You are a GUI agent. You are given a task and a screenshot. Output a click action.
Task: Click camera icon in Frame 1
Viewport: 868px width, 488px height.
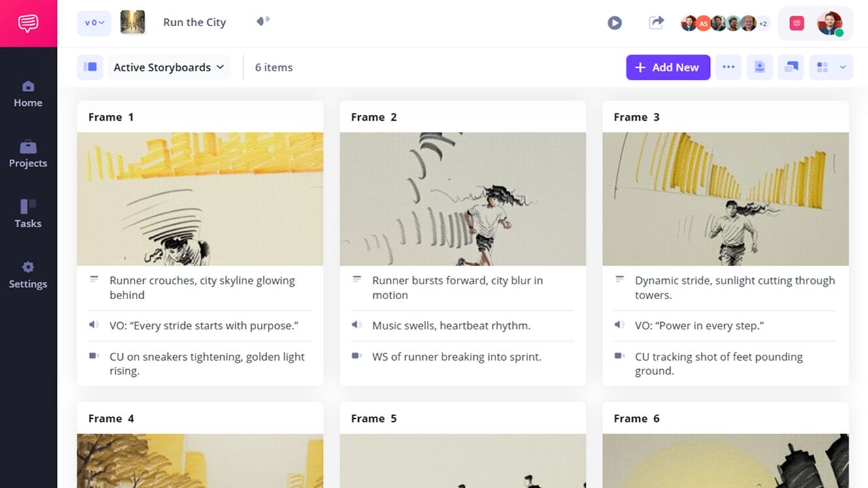pyautogui.click(x=94, y=356)
